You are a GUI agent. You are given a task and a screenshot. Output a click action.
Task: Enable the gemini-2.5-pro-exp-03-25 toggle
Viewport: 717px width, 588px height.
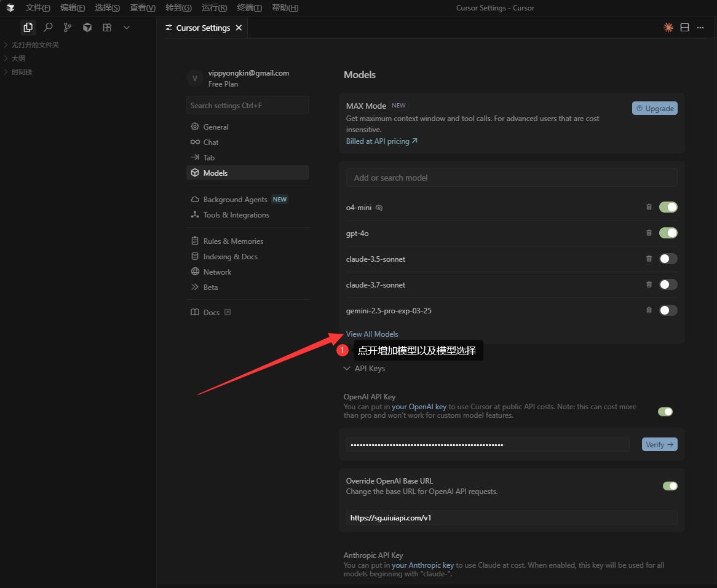[x=668, y=310]
